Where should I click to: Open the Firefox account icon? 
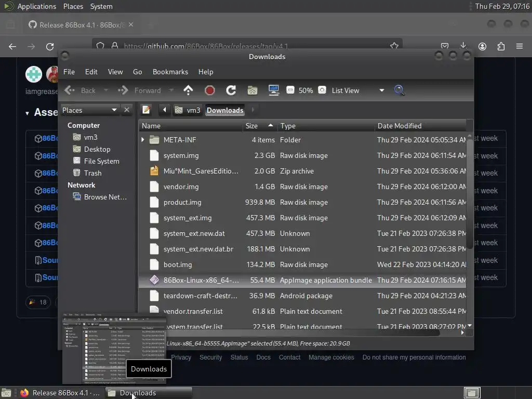(482, 46)
